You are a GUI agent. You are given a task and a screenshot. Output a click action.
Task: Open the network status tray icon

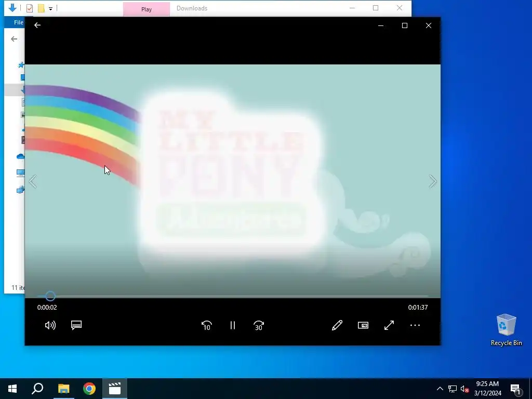(x=453, y=389)
